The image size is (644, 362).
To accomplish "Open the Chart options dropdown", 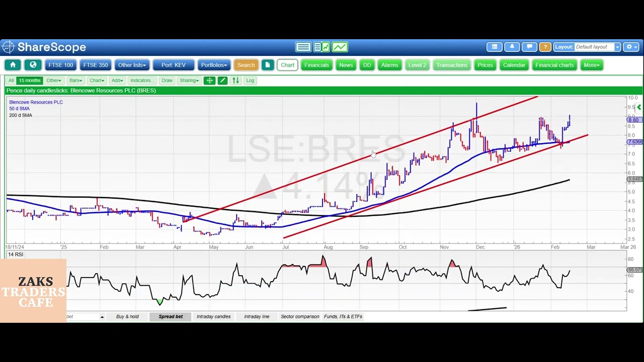I will (97, 80).
